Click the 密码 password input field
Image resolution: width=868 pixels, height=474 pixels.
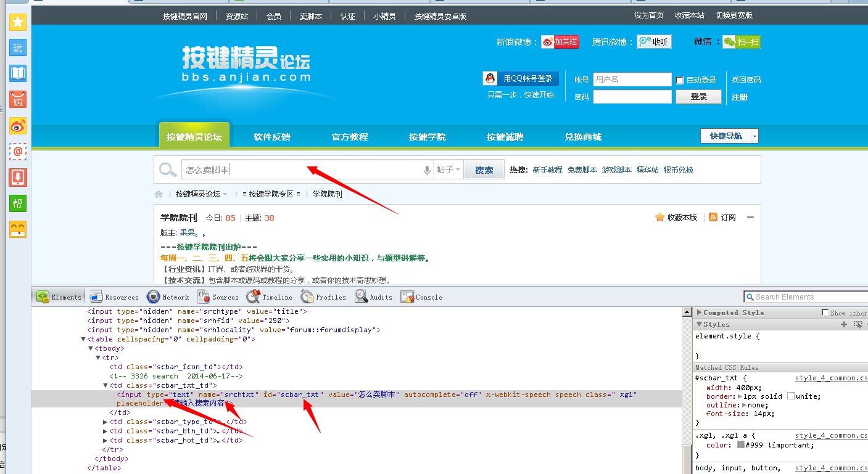632,97
